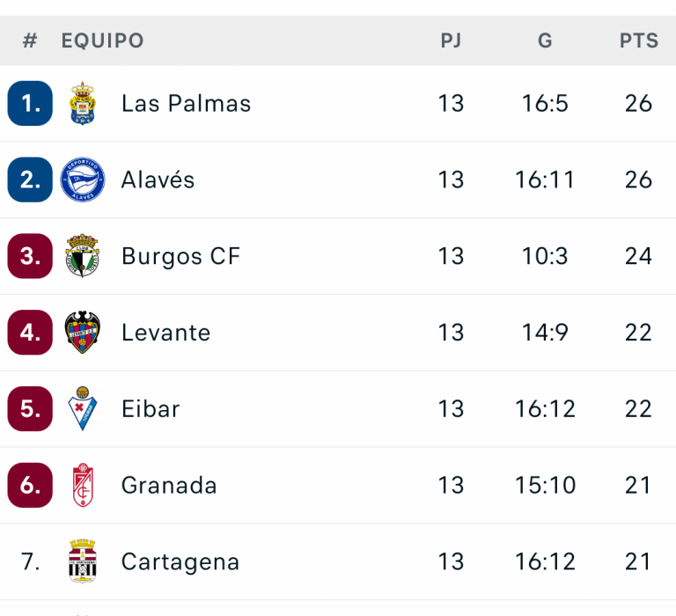
Task: Click the Alavés club crest
Action: (82, 180)
